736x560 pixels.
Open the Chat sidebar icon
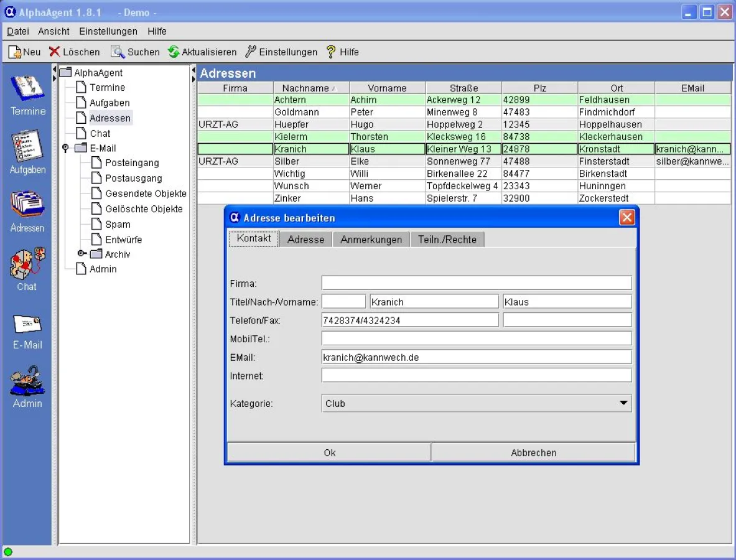(27, 263)
